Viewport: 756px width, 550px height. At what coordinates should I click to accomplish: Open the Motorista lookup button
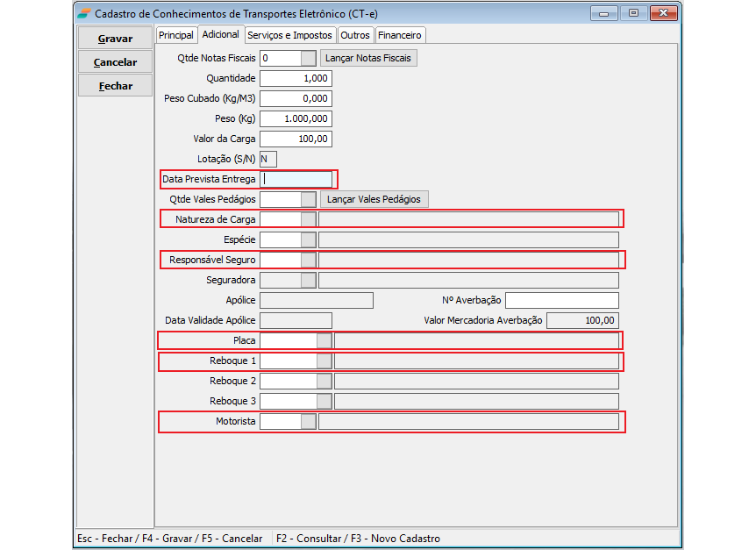pos(308,422)
